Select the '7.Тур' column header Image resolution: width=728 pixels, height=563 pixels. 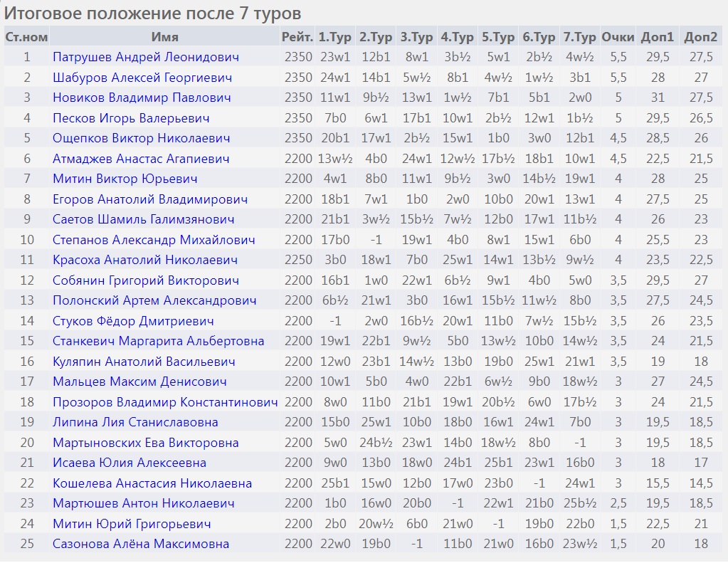tap(580, 37)
